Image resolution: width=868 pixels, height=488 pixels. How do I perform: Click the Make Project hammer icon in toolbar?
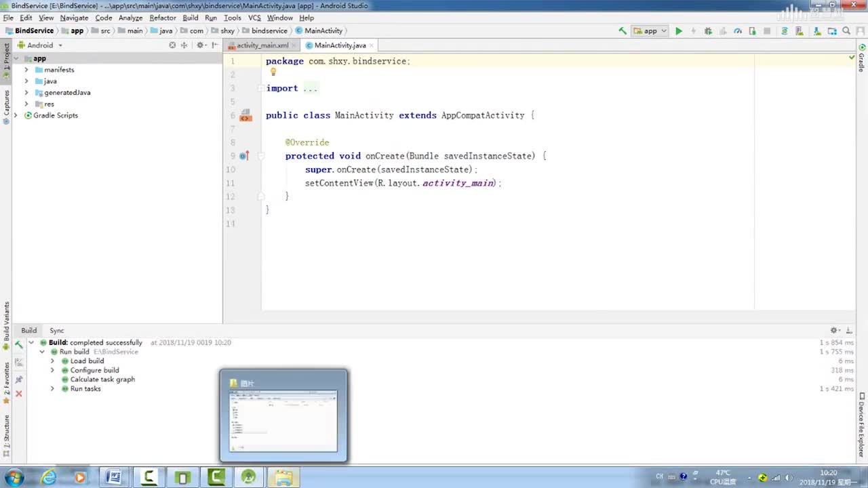coord(623,31)
